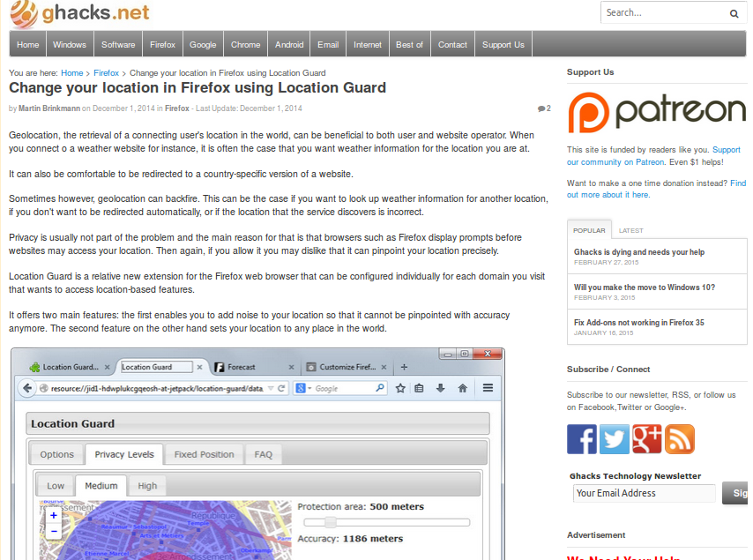Screen dimensions: 753x560
Task: Click the home icon in embedded browser toolbar
Action: pyautogui.click(x=462, y=388)
